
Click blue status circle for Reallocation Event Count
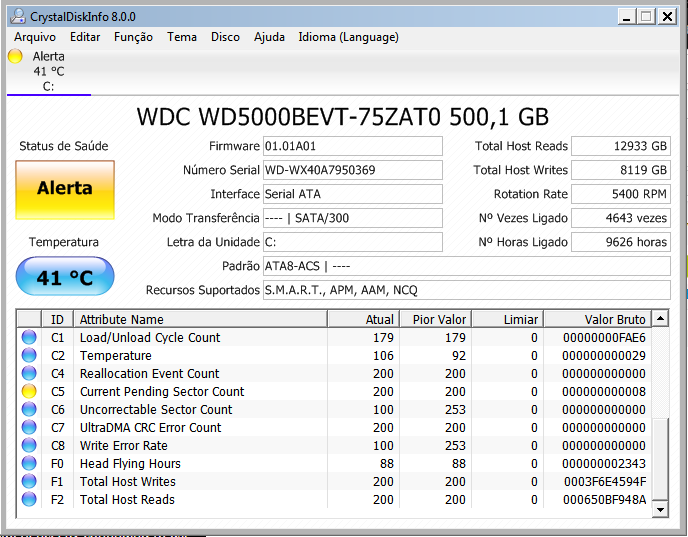(x=29, y=374)
